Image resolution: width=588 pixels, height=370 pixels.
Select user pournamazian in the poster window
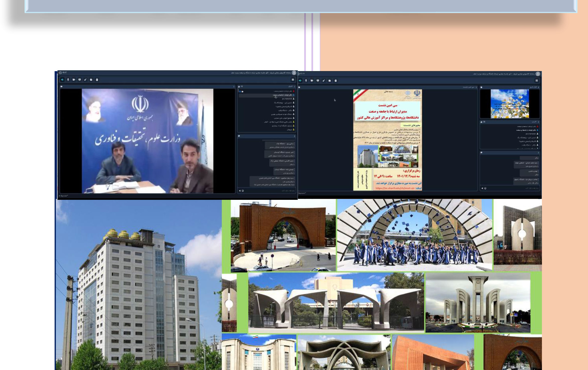[532, 134]
